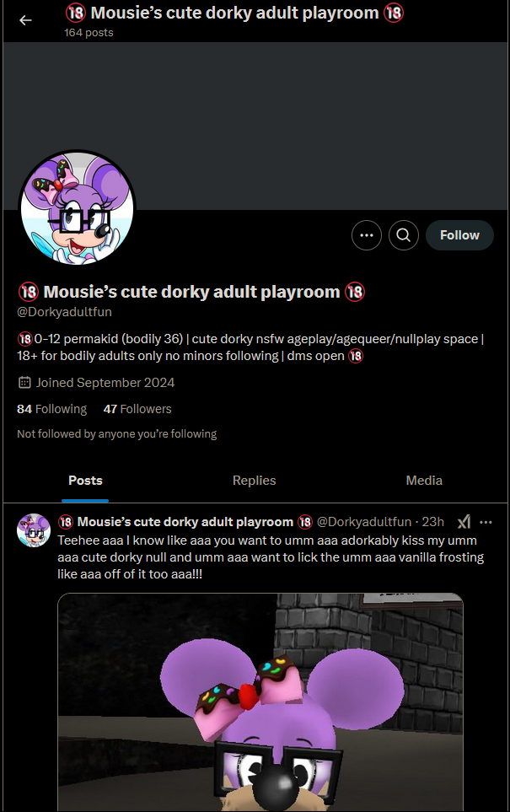Image resolution: width=510 pixels, height=812 pixels.
Task: Click the gray profile banner area
Action: pyautogui.click(x=255, y=126)
